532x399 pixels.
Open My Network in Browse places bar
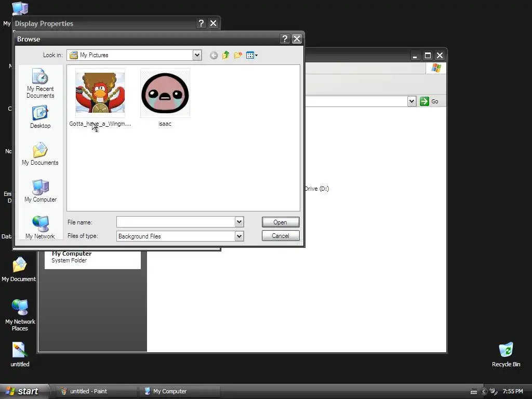point(40,228)
